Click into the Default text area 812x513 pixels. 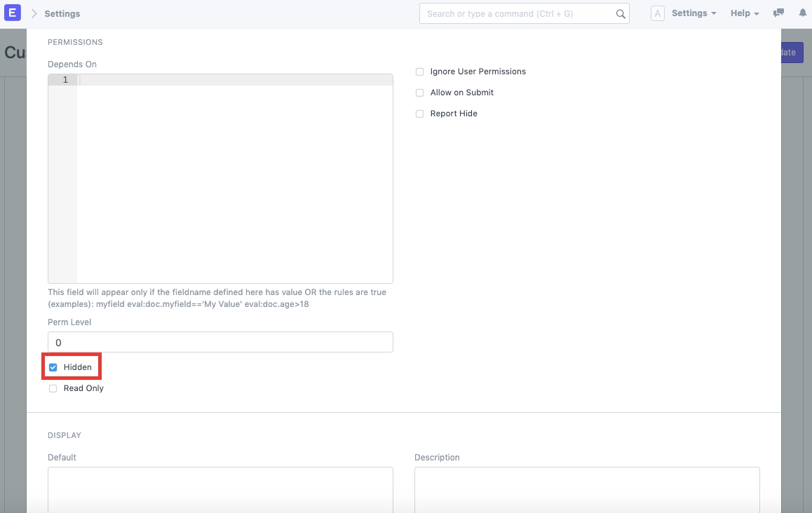tap(220, 489)
